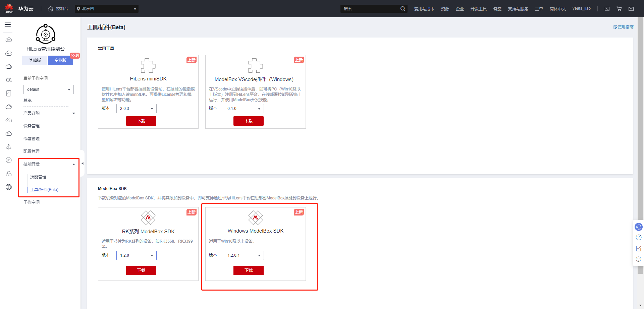Collapse the sidebar with the arrow handle
Image resolution: width=644 pixels, height=309 pixels.
coord(83,164)
